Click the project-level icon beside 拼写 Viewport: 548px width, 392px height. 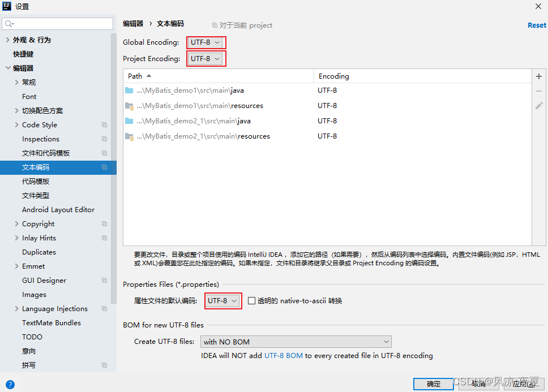[104, 365]
